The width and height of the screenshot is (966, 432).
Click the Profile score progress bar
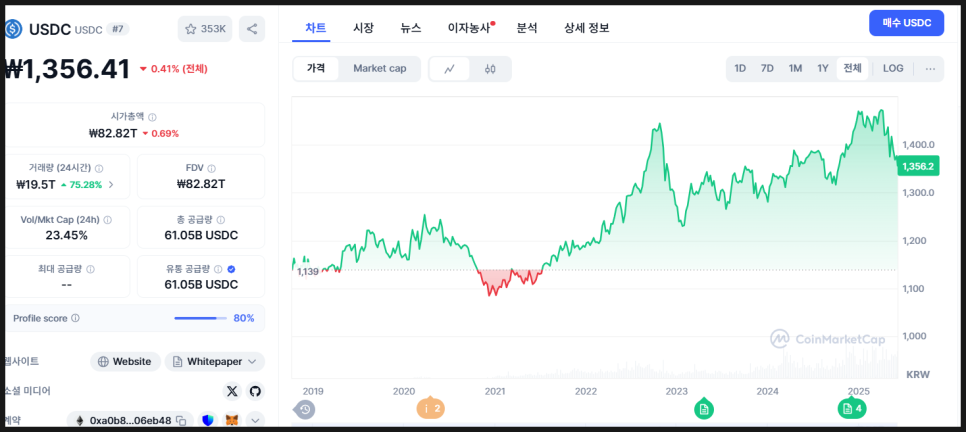point(199,319)
